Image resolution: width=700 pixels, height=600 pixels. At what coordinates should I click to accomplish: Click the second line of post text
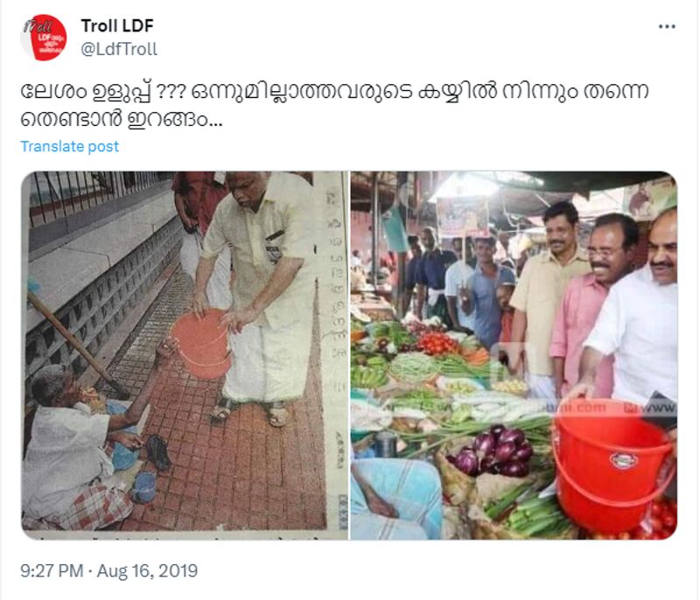pyautogui.click(x=121, y=120)
